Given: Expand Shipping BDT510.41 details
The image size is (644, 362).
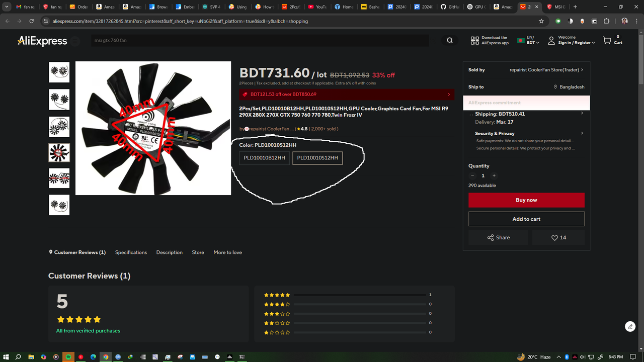Looking at the screenshot, I should point(582,114).
